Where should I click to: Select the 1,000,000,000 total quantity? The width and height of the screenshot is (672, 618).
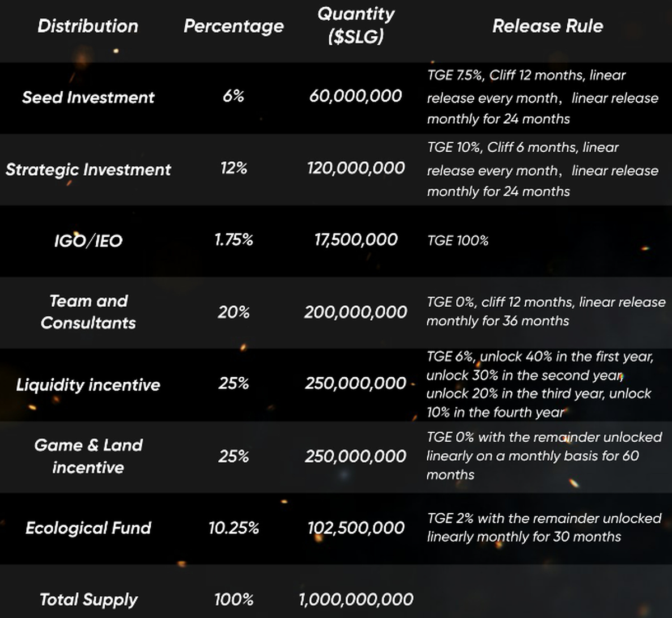point(356,600)
